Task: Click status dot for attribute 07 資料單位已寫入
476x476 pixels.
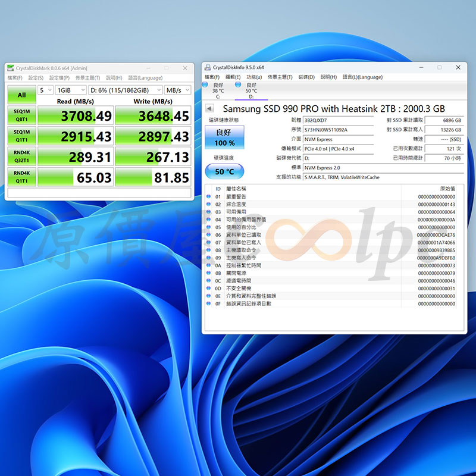Action: (x=209, y=242)
